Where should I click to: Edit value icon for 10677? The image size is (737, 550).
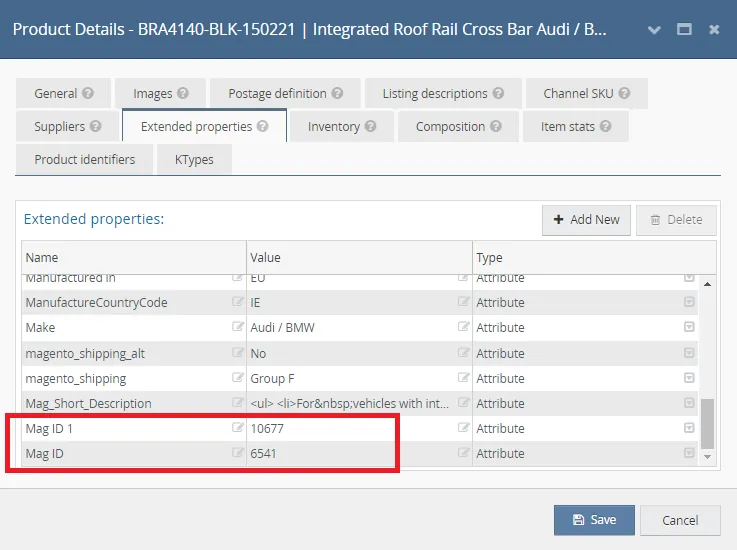[x=463, y=427]
